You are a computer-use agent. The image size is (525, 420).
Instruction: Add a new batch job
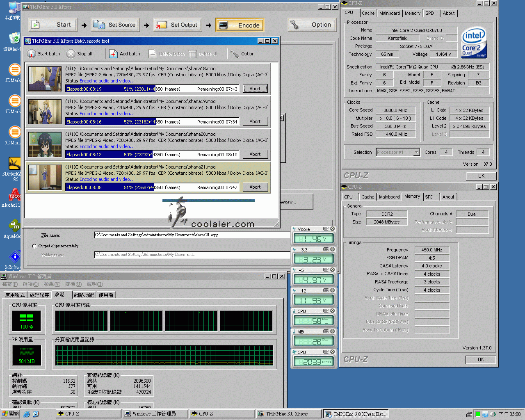[125, 54]
